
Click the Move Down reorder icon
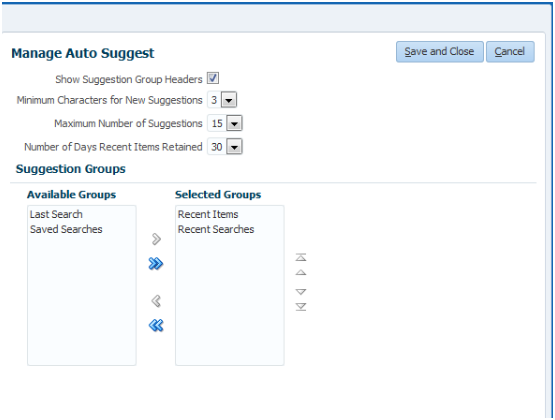pyautogui.click(x=301, y=292)
